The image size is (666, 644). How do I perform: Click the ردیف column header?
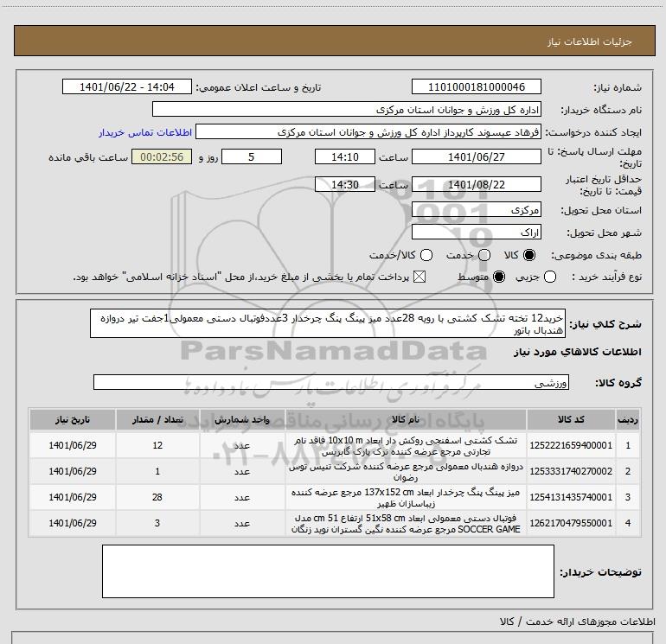point(628,420)
